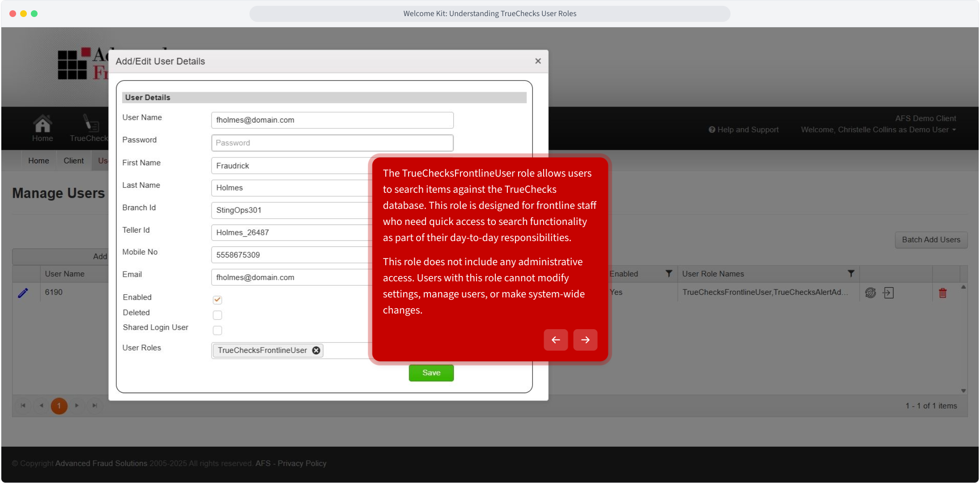Close the Add/Edit User Details dialog
This screenshot has height=483, width=980.
pyautogui.click(x=538, y=61)
